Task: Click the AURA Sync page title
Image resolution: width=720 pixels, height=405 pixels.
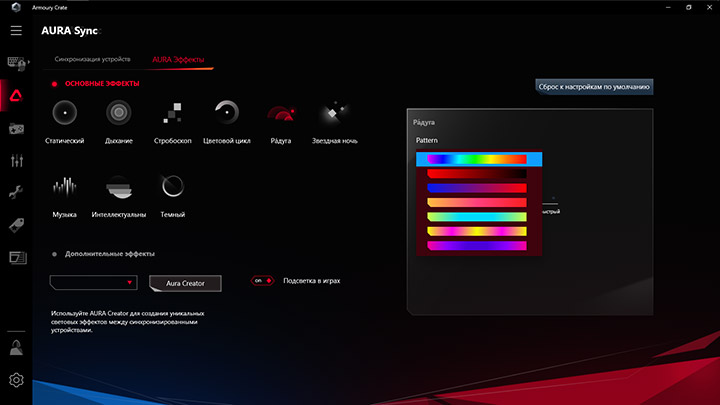Action: coord(69,31)
